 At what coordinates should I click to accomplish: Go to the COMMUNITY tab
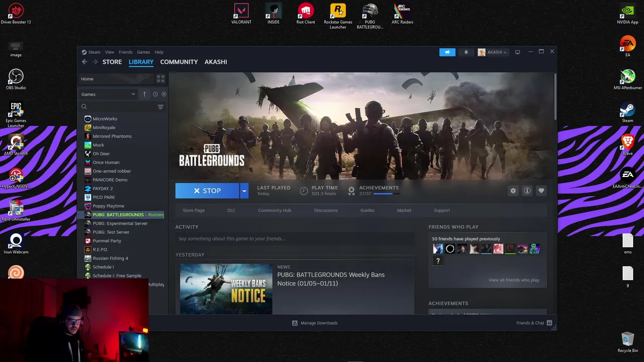[x=179, y=62]
